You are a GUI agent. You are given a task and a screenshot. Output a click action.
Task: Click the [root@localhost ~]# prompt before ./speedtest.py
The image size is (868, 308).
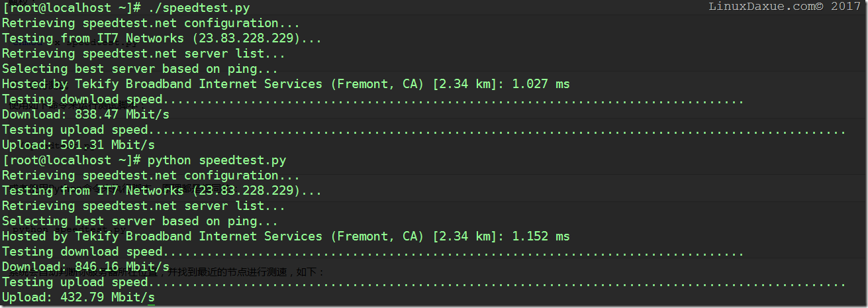click(x=72, y=8)
